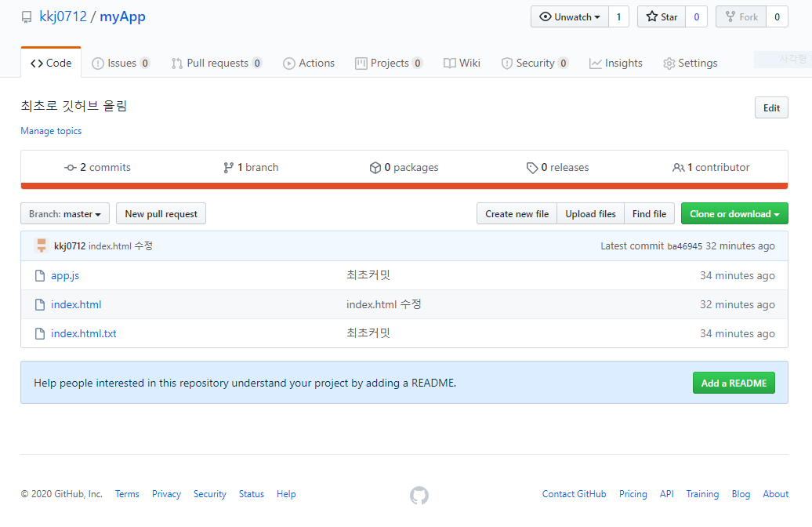
Task: Open the index.html.txt file
Action: pyautogui.click(x=83, y=334)
